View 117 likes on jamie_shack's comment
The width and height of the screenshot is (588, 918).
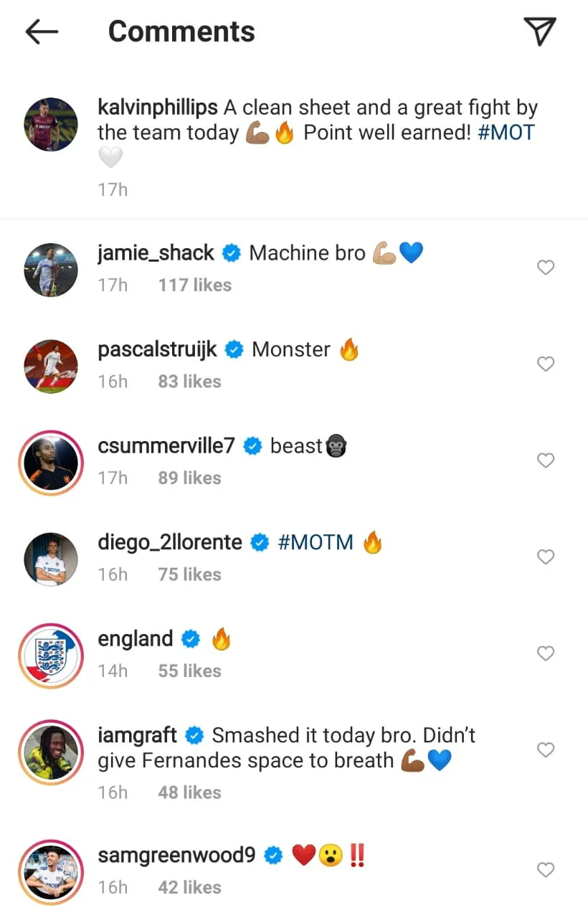[195, 285]
